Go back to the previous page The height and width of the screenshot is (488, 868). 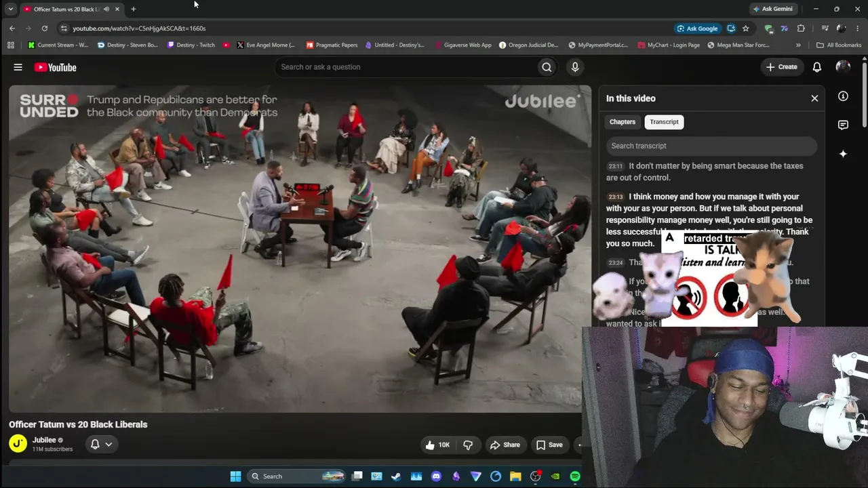12,28
